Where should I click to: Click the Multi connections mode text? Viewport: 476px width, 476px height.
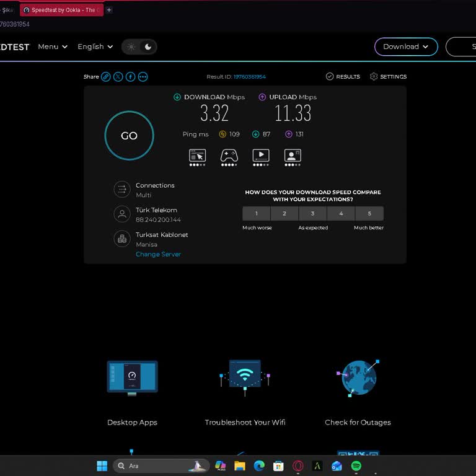(144, 195)
